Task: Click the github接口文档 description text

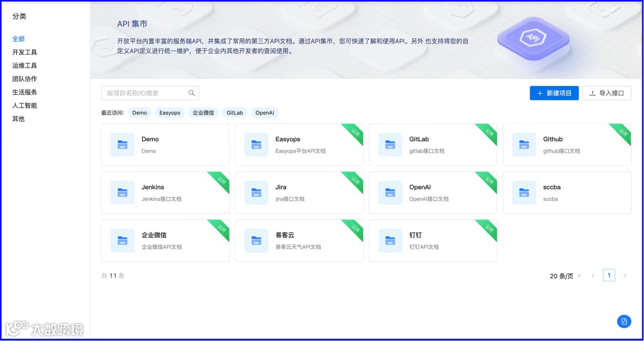Action: click(562, 151)
